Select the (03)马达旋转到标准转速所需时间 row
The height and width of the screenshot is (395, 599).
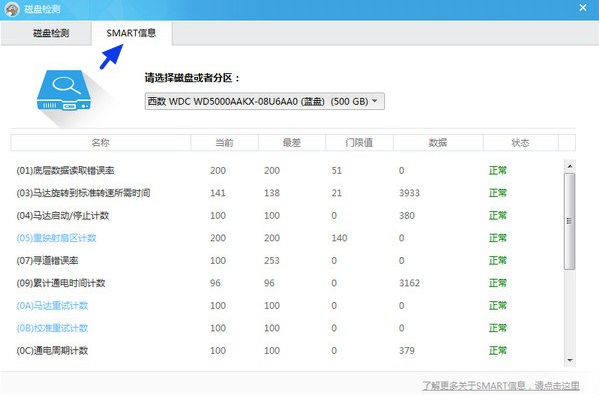coord(287,193)
